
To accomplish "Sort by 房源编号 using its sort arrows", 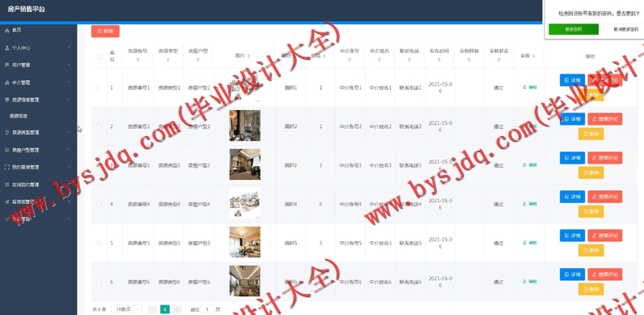I will pyautogui.click(x=138, y=60).
